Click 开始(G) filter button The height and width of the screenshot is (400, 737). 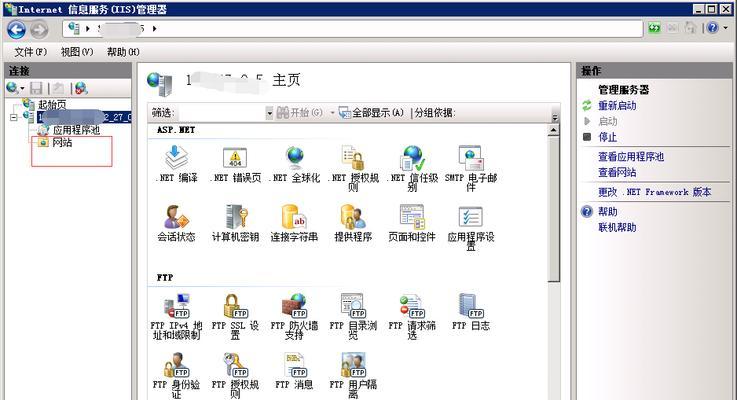300,113
